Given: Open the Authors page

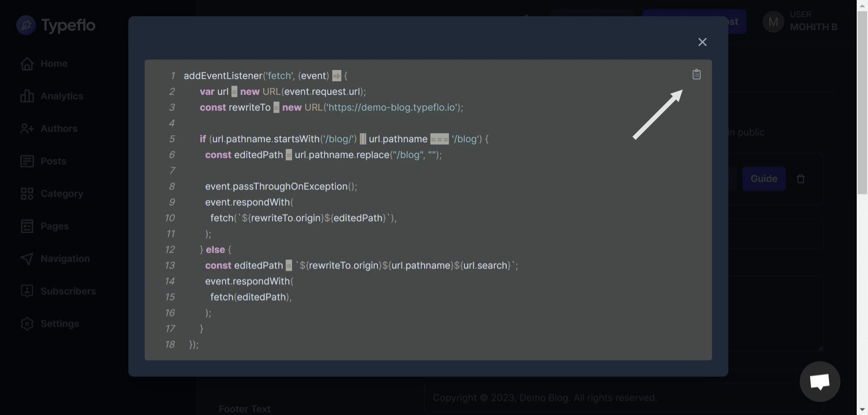Looking at the screenshot, I should click(x=59, y=129).
